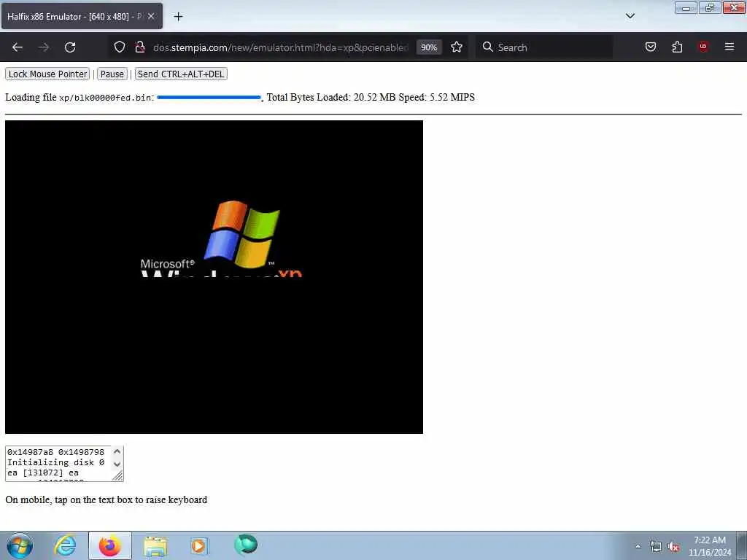Switch to Firefox taskbar button
The width and height of the screenshot is (747, 560).
pyautogui.click(x=110, y=545)
